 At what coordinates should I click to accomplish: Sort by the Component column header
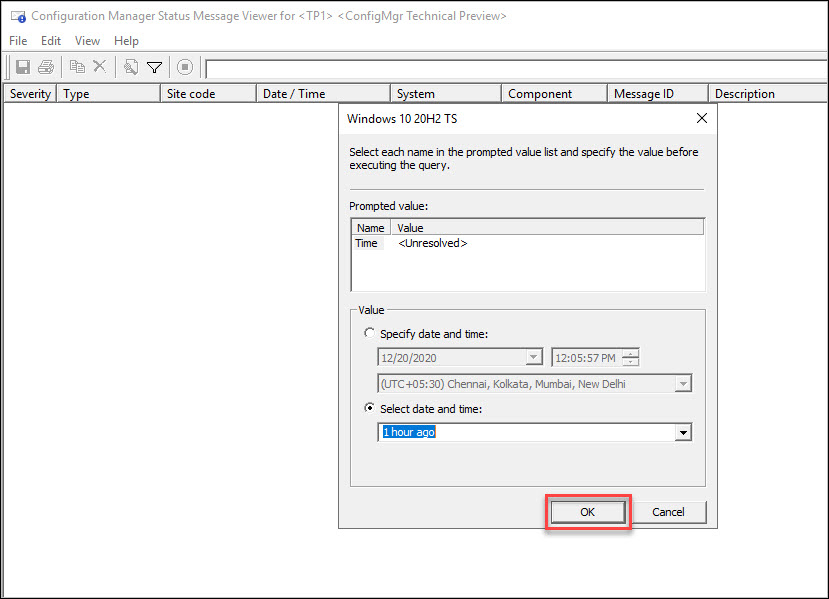(555, 94)
